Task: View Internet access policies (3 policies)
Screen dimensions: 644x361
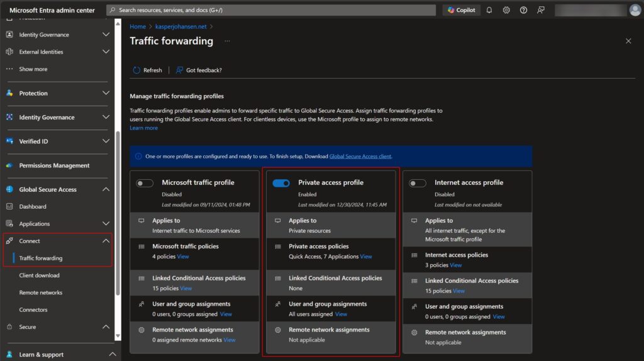Action: point(455,265)
